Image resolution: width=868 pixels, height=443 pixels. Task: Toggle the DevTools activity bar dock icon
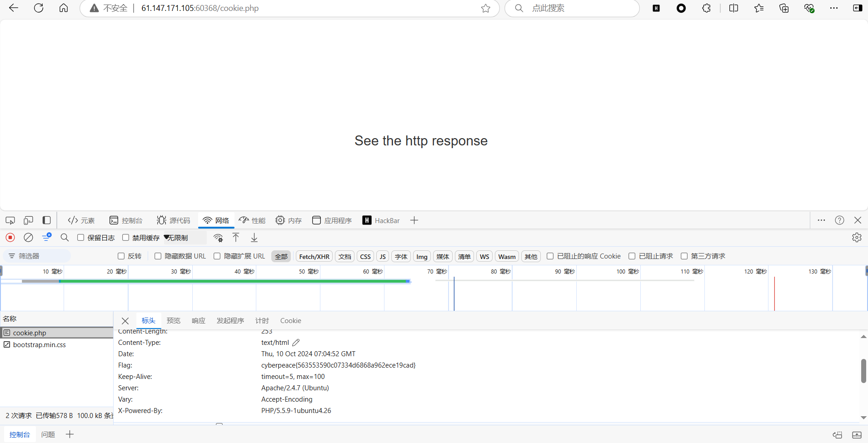pos(46,220)
